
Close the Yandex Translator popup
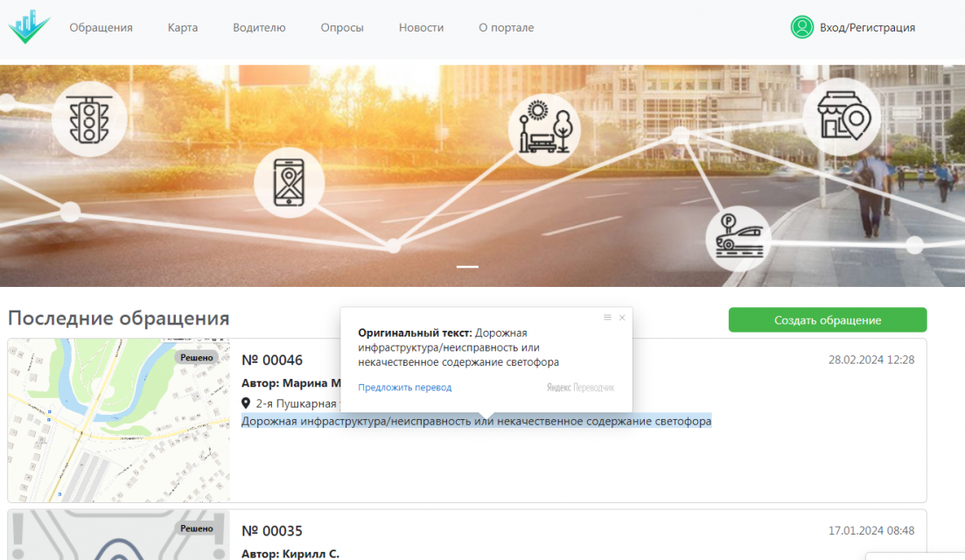[x=622, y=318]
